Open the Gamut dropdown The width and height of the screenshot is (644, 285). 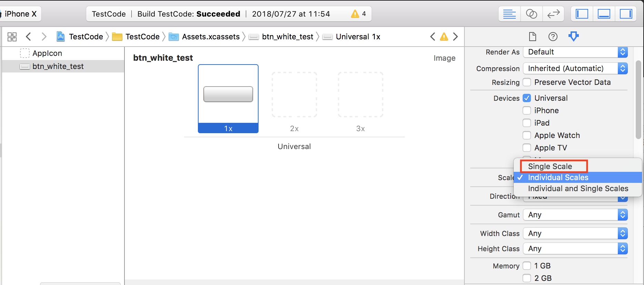point(575,215)
